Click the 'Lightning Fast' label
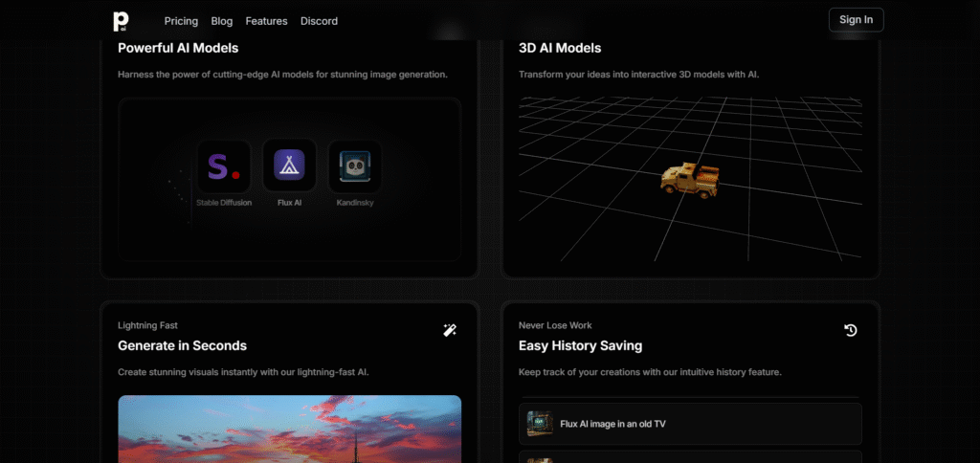 click(x=148, y=325)
